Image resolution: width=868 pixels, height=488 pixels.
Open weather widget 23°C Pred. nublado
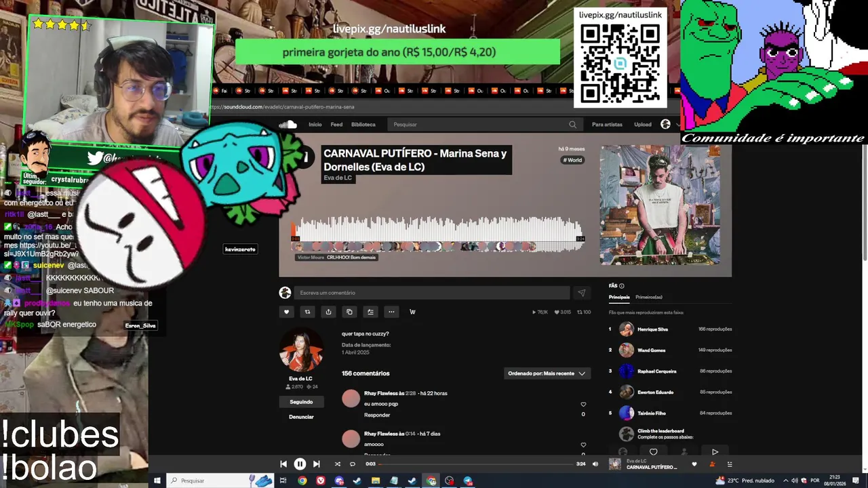pos(745,481)
